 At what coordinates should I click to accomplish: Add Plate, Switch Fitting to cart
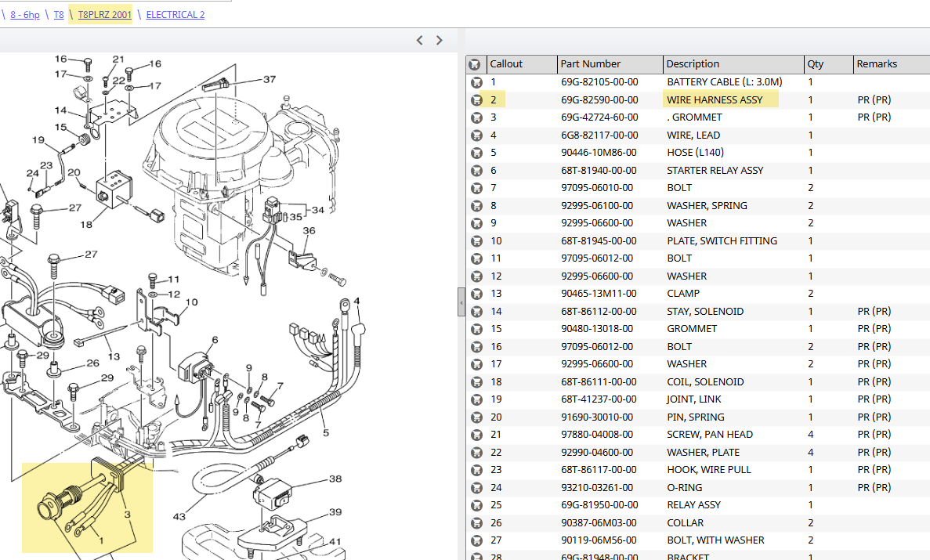(476, 241)
